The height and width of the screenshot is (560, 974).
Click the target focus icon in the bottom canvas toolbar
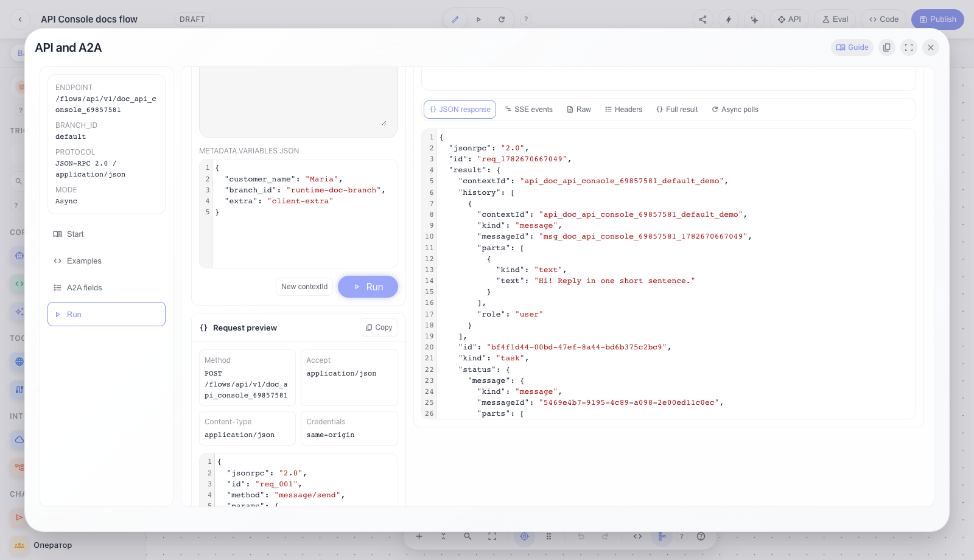(524, 536)
